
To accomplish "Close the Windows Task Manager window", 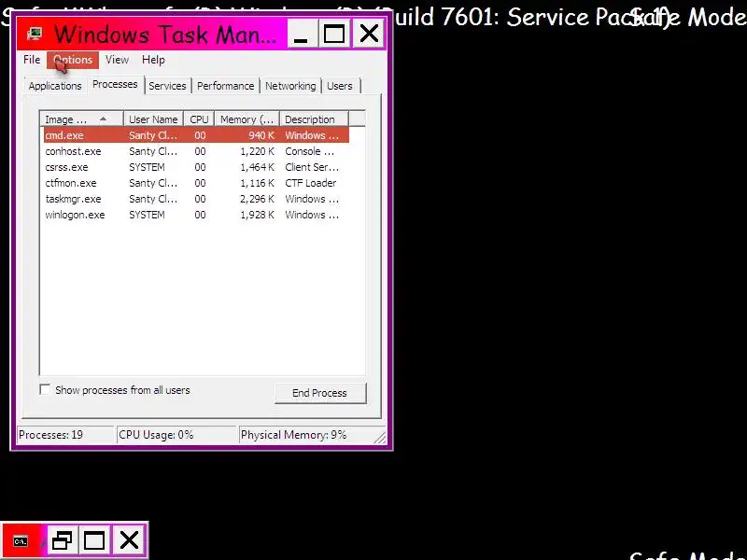I will click(369, 34).
